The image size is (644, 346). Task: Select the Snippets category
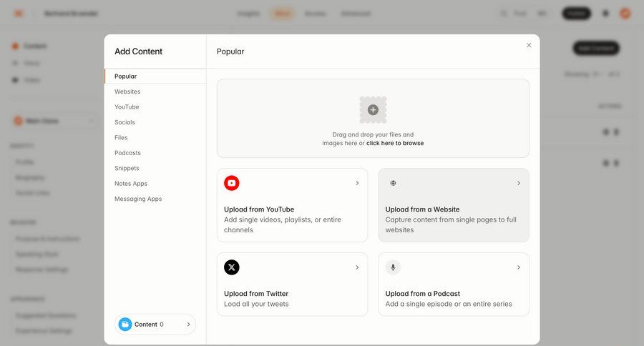point(155,168)
